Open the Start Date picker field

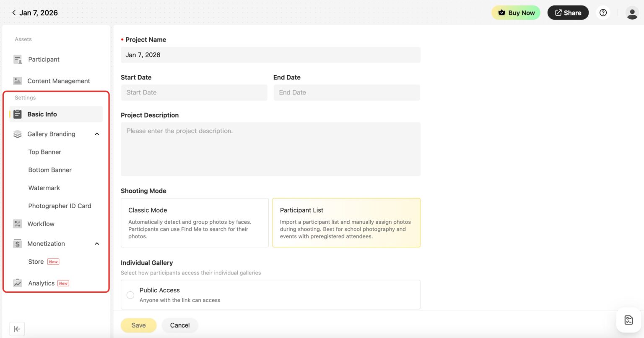pyautogui.click(x=194, y=92)
